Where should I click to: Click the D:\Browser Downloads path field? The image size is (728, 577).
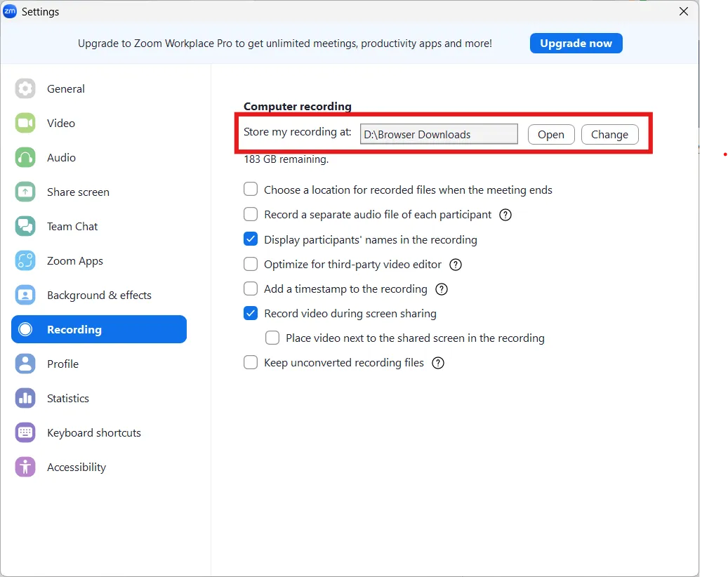[x=439, y=134]
